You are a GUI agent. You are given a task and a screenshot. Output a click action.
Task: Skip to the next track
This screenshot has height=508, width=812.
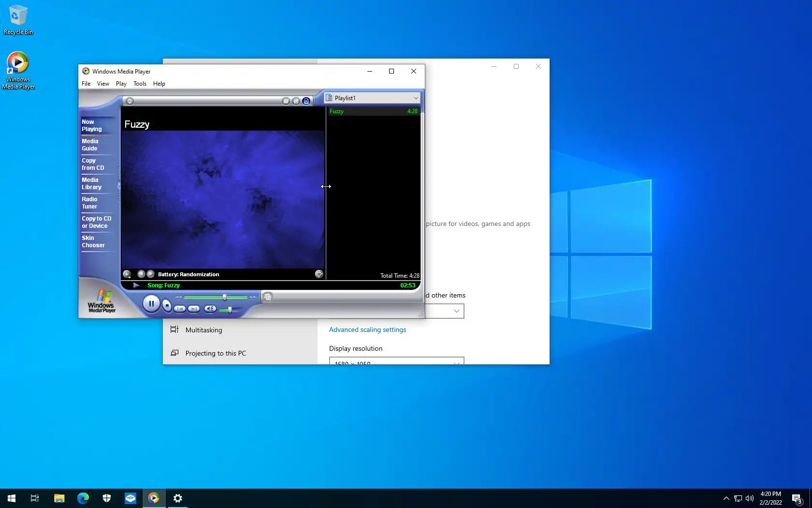(x=194, y=309)
